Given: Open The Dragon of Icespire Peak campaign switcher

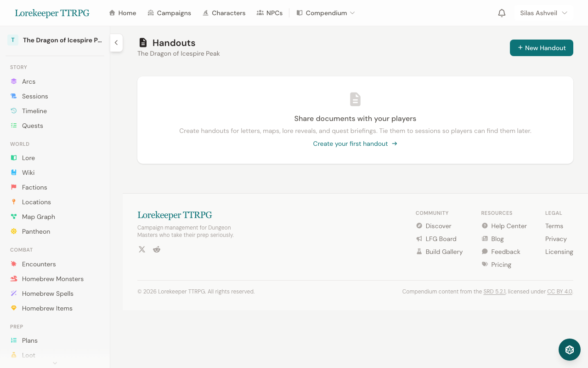Looking at the screenshot, I should point(55,40).
